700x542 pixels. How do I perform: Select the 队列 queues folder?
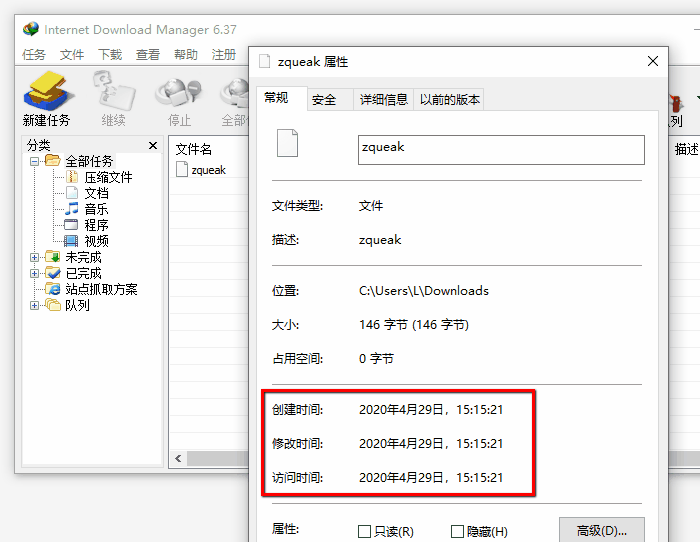tap(77, 305)
